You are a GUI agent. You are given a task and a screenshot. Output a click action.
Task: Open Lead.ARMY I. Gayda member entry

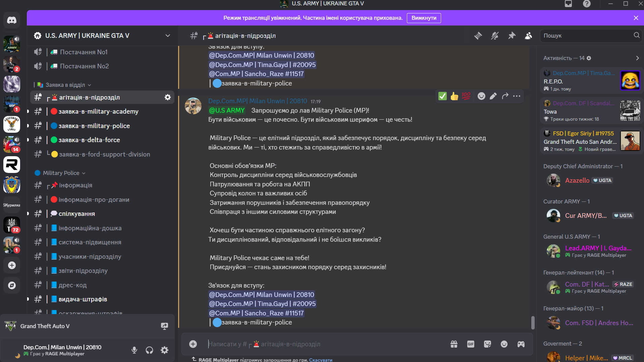tap(590, 251)
